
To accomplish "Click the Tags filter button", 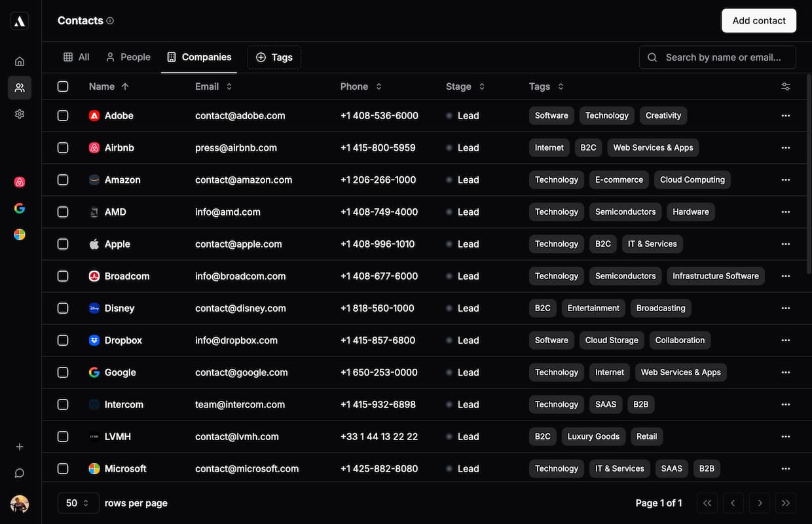I will pos(274,57).
